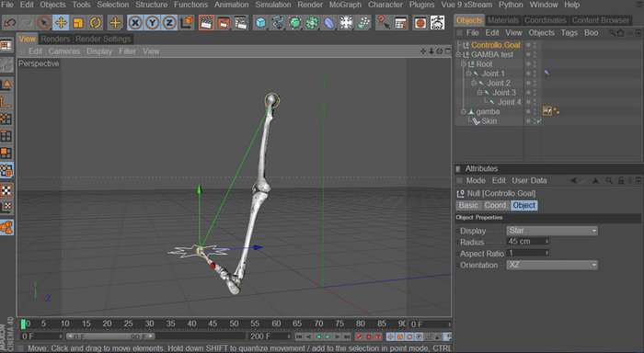Click frame 50 on the timeline ruler
The height and width of the screenshot is (353, 644).
234,324
